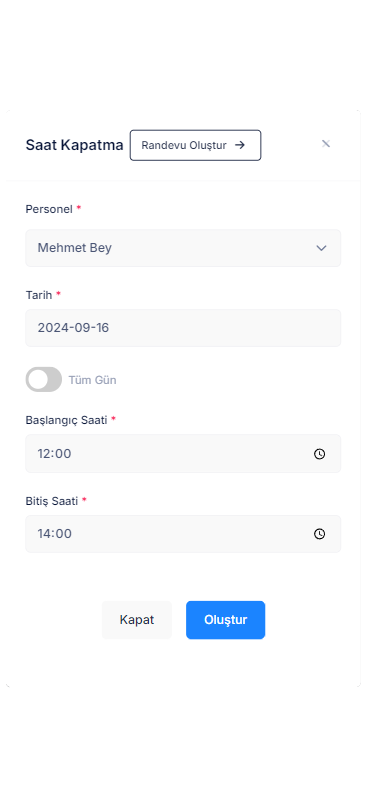This screenshot has width=366, height=793.
Task: Click the arrow icon inside Randevu Oluştur
Action: pyautogui.click(x=240, y=145)
